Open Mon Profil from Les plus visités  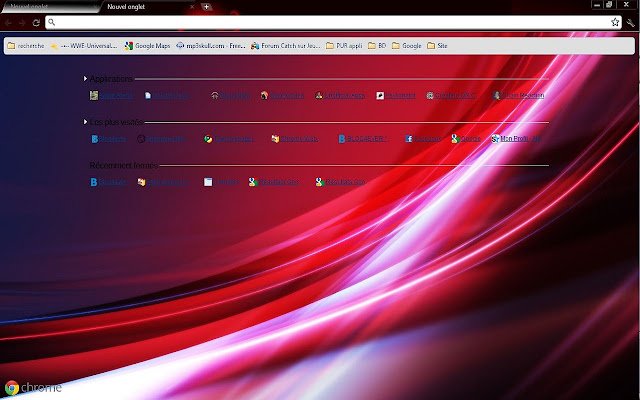click(516, 139)
